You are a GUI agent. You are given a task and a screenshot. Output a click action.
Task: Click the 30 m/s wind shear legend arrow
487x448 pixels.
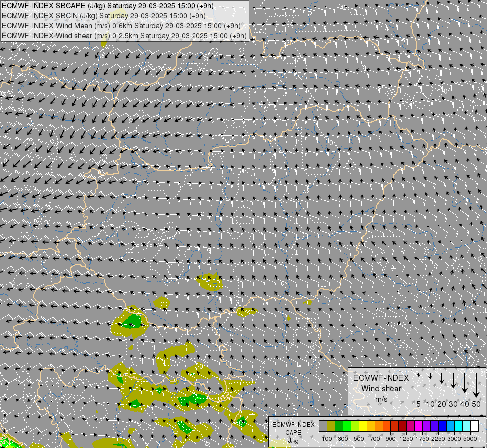click(x=453, y=380)
